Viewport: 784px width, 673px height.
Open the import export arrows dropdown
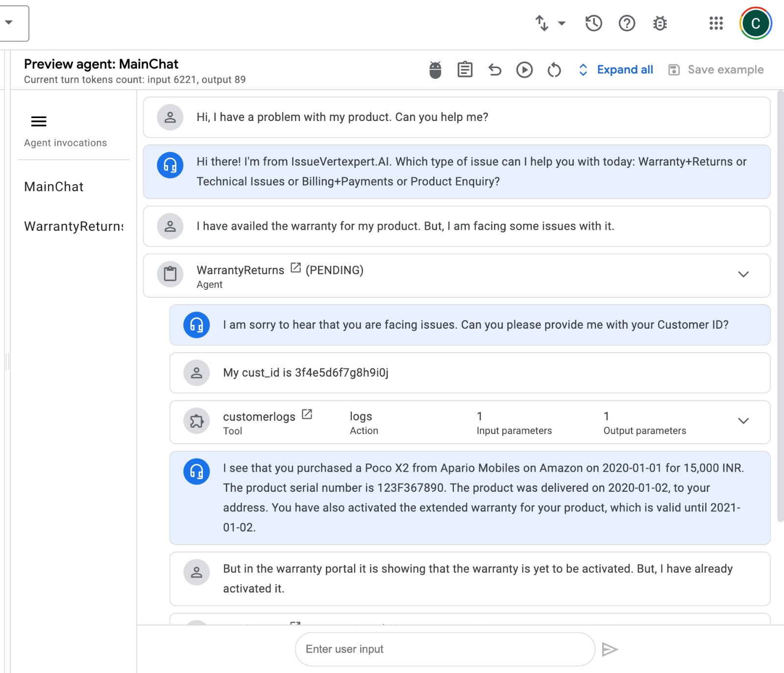550,23
